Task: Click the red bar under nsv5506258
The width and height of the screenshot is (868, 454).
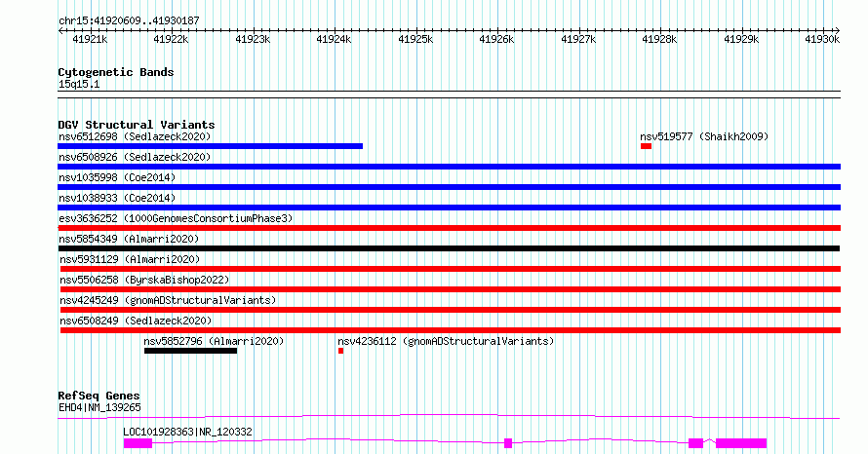Action: tap(451, 289)
